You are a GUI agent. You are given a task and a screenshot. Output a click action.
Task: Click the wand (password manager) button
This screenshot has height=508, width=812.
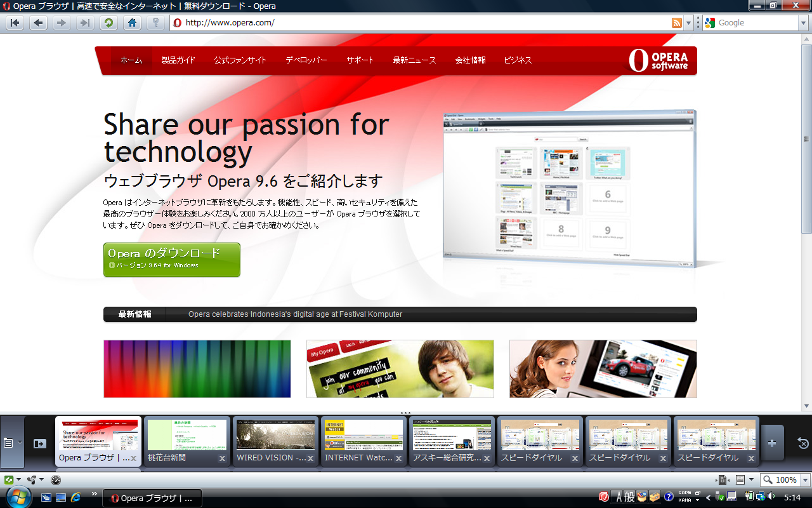pos(155,23)
